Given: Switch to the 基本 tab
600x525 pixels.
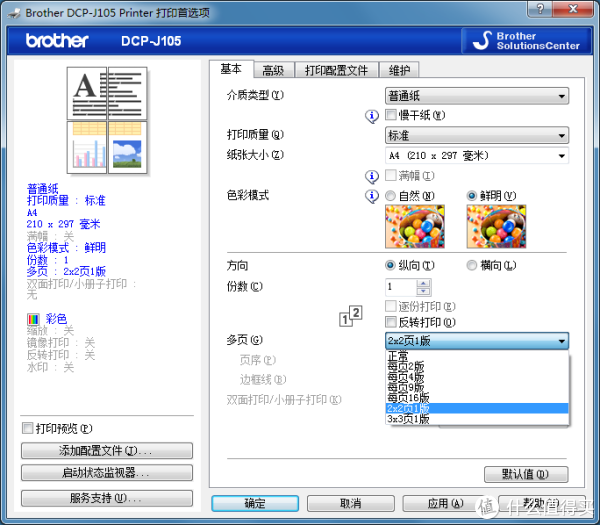Looking at the screenshot, I should (x=231, y=69).
